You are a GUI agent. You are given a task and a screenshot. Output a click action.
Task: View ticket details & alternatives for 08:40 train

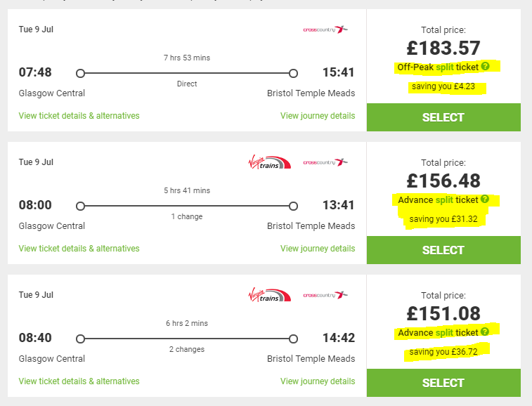[79, 381]
